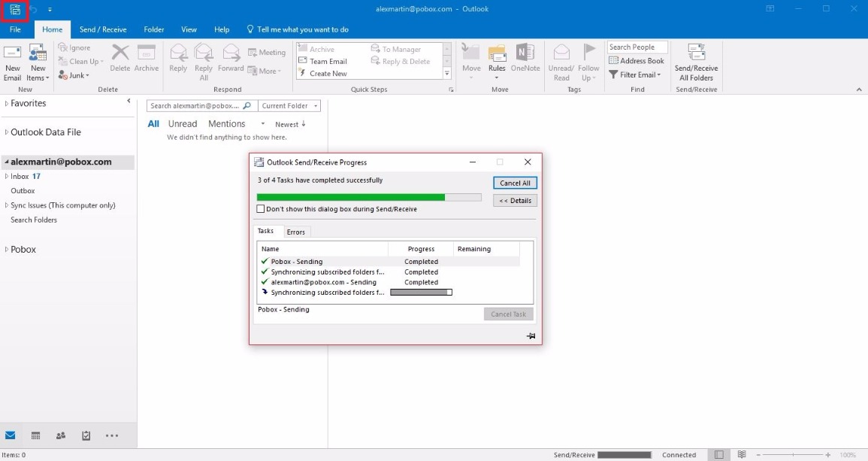Screen dimensions: 868x461
Task: Expand the Outlook Data File tree
Action: point(7,132)
